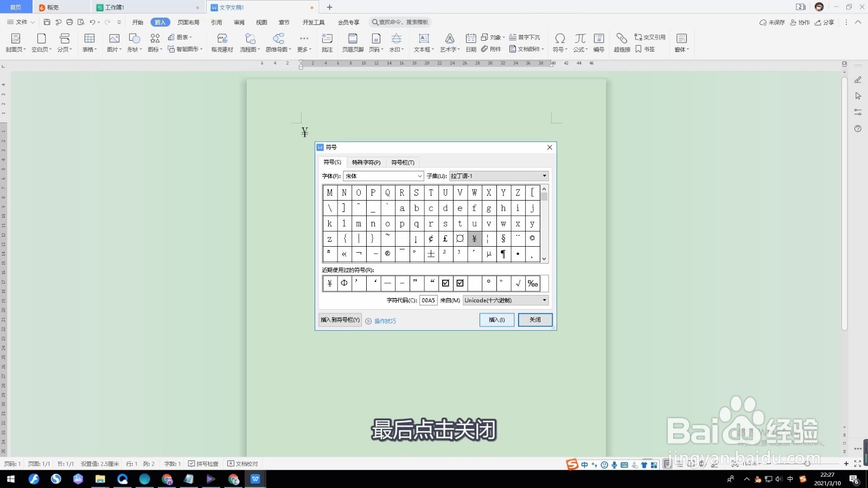Pick the ‰ symbol from recent symbols
868x488 pixels.
[x=533, y=283]
